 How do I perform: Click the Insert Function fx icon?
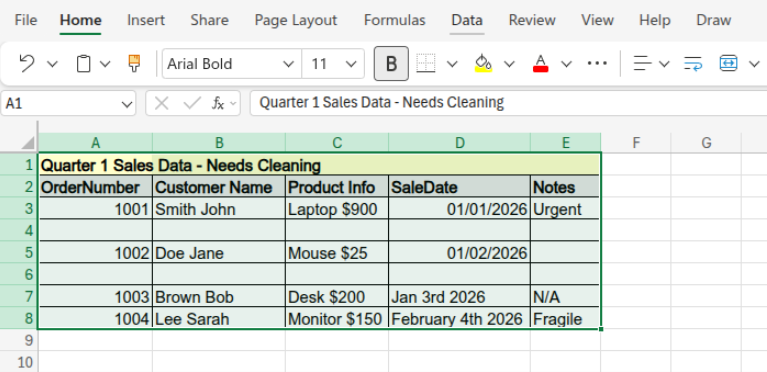(218, 103)
